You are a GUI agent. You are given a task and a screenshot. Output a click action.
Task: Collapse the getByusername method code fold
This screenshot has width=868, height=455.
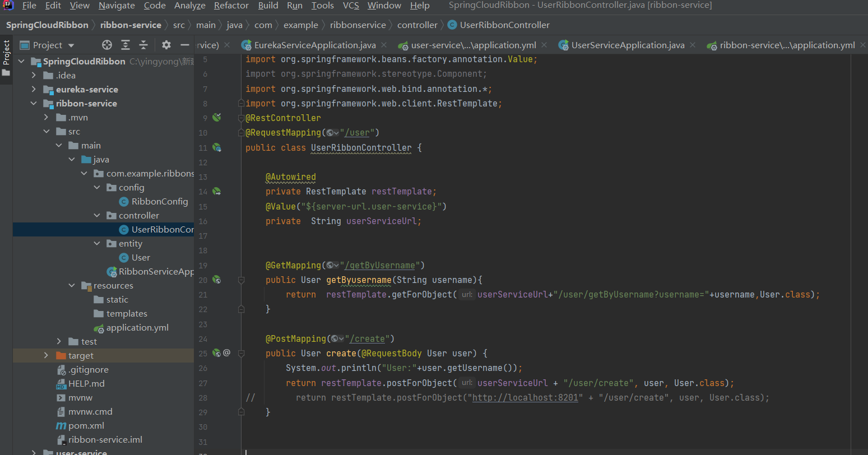pyautogui.click(x=241, y=280)
